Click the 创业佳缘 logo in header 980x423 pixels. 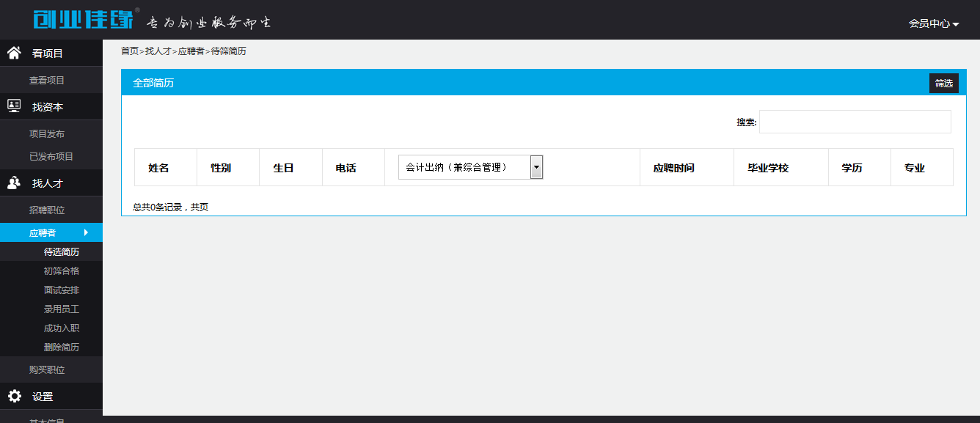(83, 20)
